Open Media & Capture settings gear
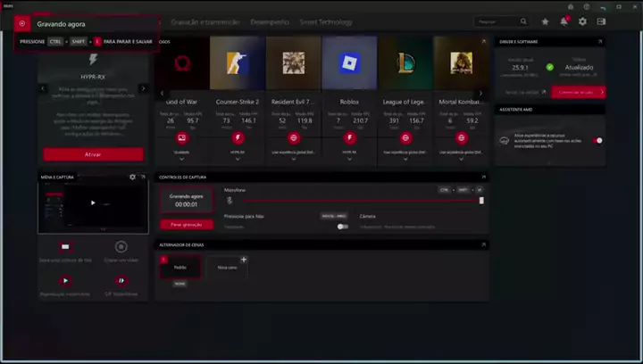Viewport: 643px width, 364px height. pos(132,177)
